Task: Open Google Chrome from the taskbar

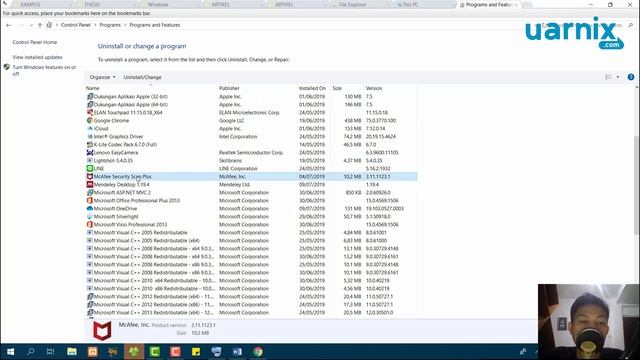Action: [x=258, y=351]
